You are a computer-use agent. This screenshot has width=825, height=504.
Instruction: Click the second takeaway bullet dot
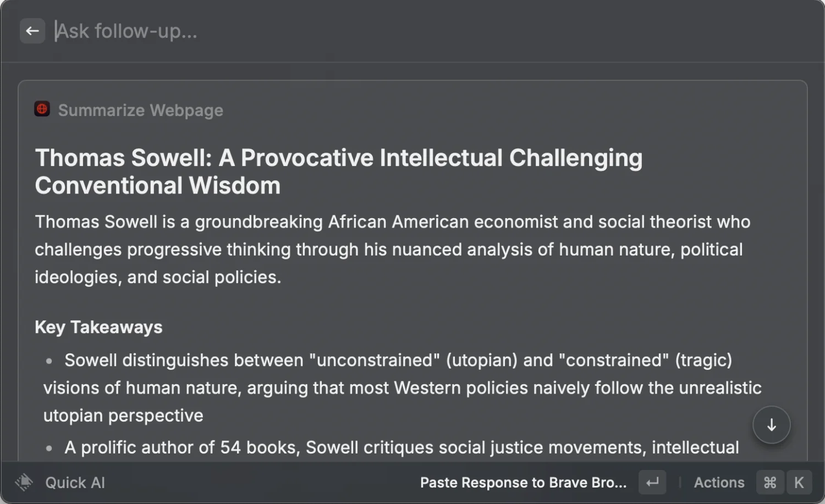pyautogui.click(x=50, y=448)
